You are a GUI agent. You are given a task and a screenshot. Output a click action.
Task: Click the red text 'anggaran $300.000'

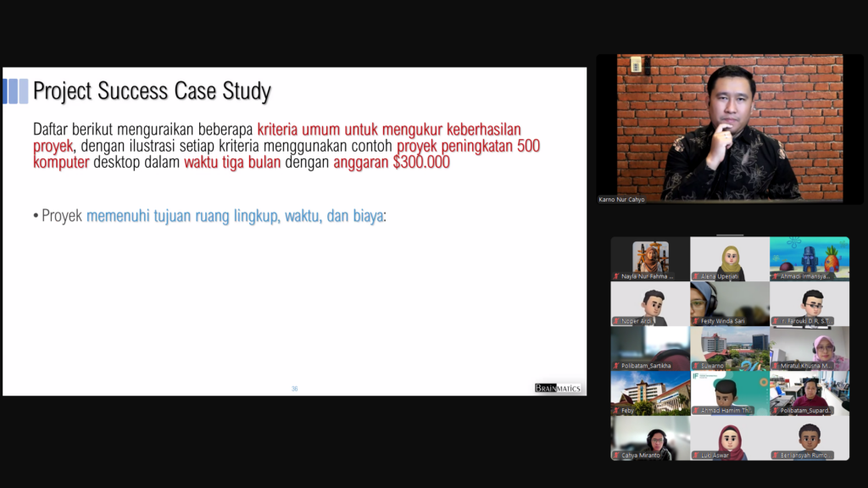(391, 164)
